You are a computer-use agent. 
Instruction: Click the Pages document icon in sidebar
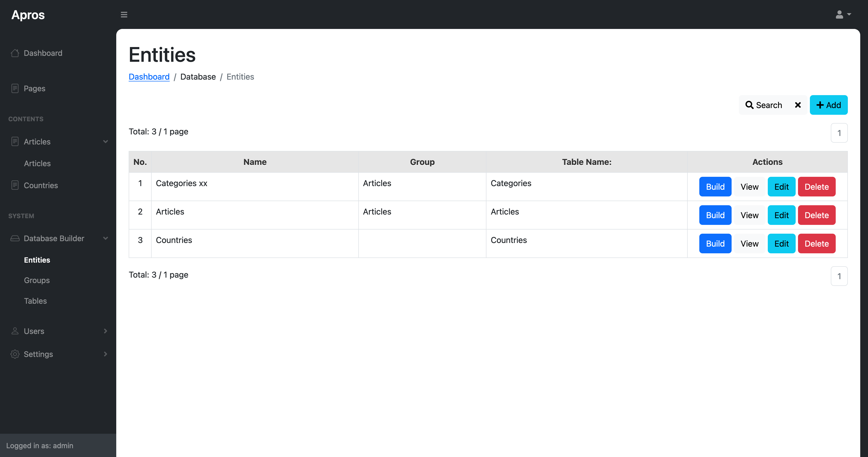coord(15,88)
